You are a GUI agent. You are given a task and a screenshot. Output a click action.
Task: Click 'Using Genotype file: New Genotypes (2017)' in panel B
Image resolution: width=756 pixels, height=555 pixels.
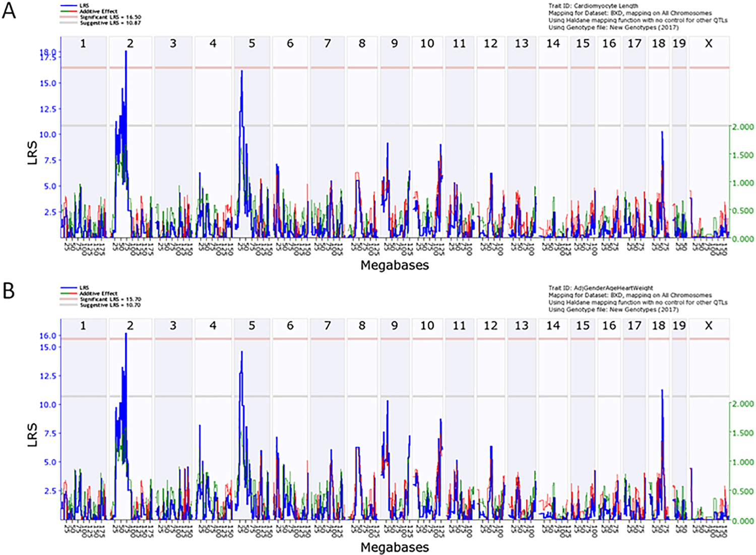613,310
